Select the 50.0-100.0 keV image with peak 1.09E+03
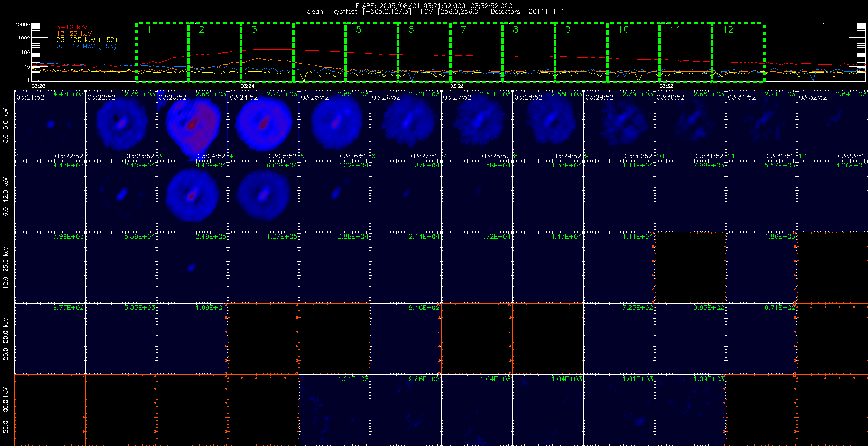Screen dimensions: 868x446 click(690, 410)
